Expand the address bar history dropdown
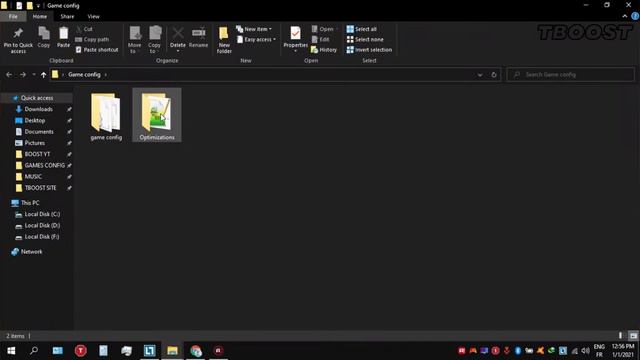This screenshot has height=360, width=640. [x=480, y=75]
